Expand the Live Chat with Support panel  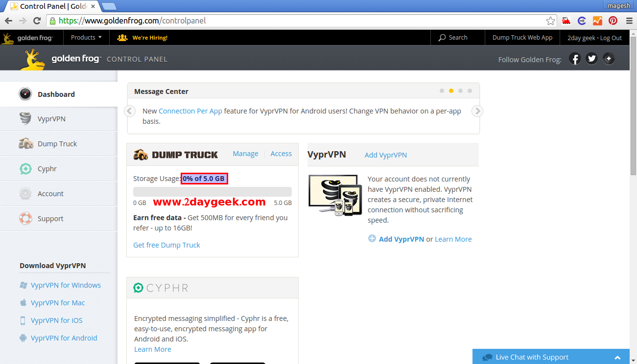point(551,357)
